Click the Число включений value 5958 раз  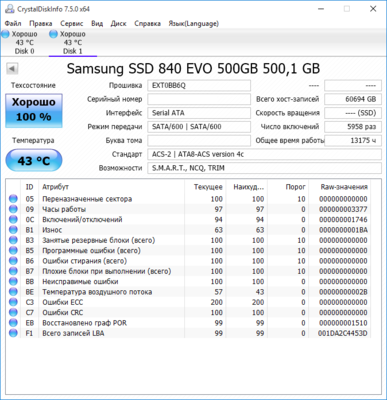(x=353, y=127)
